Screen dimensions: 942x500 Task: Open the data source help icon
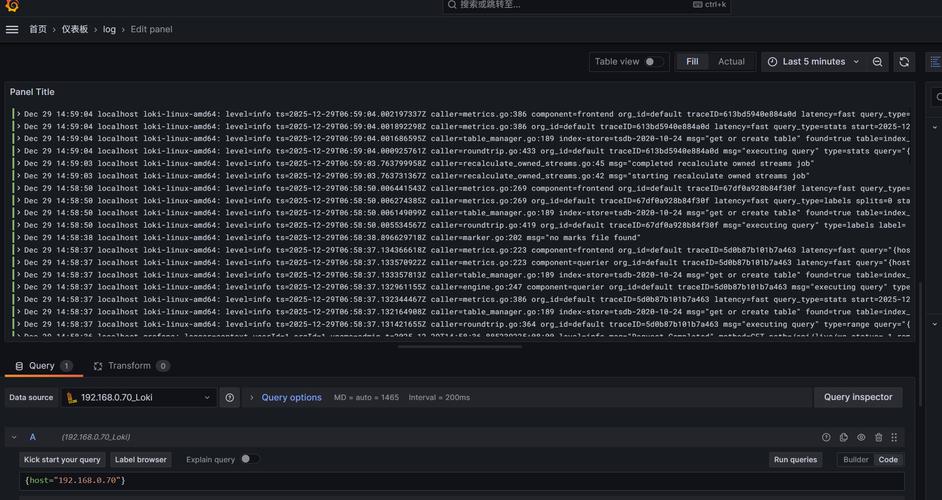point(229,397)
